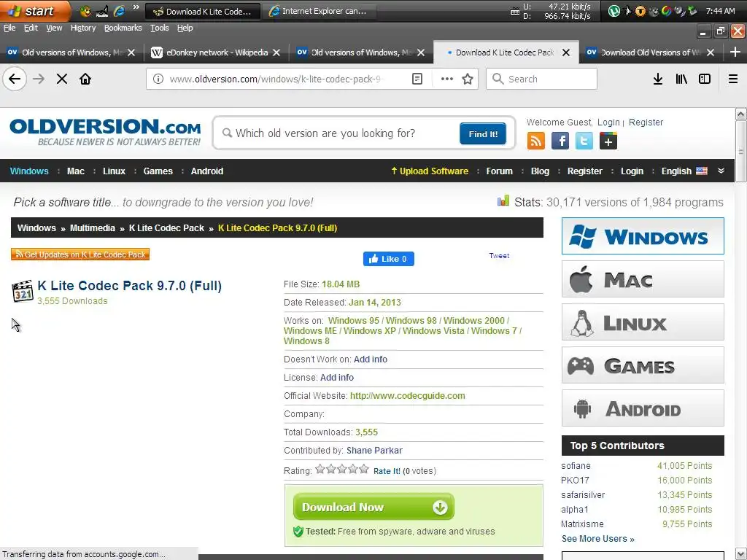Open the Twitter icon in the header

(x=584, y=141)
